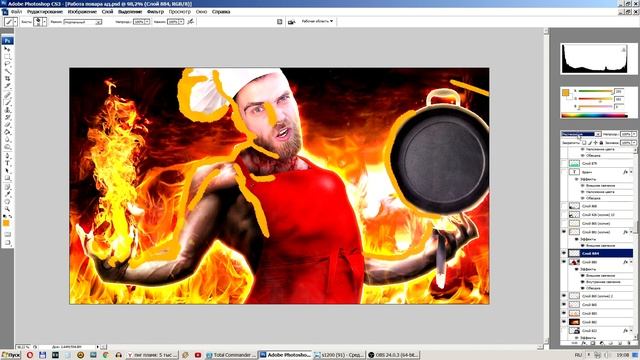Toggle lock image pixels
Screen dimensions: 640x360
590,142
